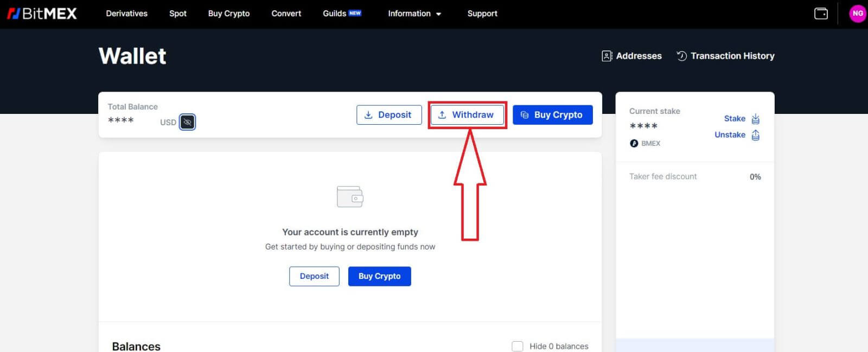The height and width of the screenshot is (352, 868).
Task: Go to the Spot menu item
Action: [x=177, y=14]
